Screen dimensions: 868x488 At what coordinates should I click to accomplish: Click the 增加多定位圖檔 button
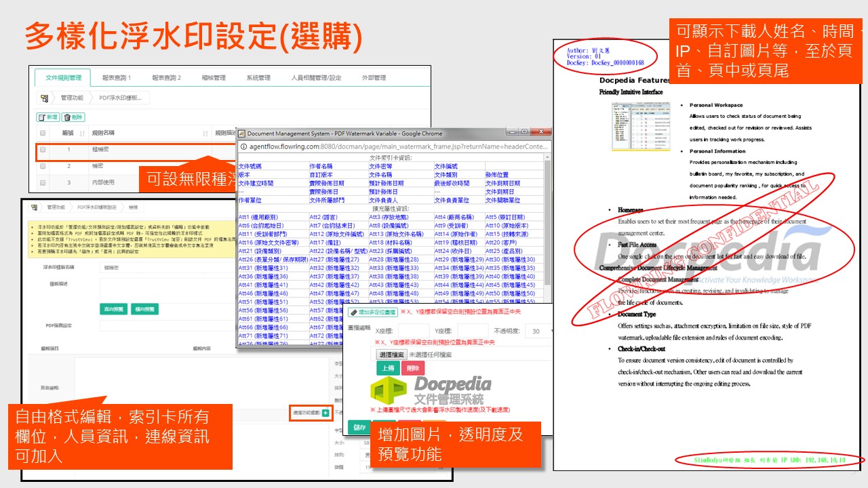[374, 312]
